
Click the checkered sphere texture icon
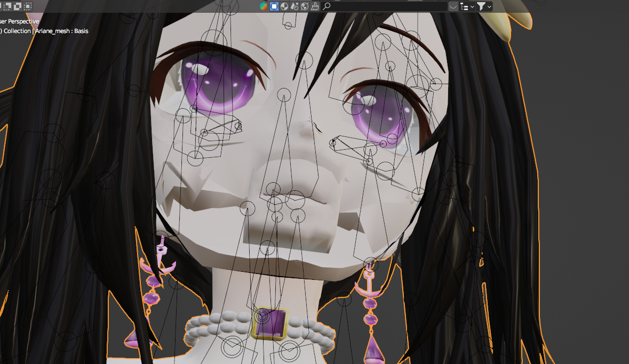click(284, 6)
